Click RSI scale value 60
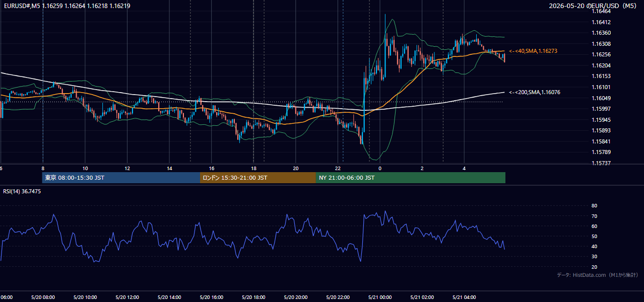 tap(595, 226)
